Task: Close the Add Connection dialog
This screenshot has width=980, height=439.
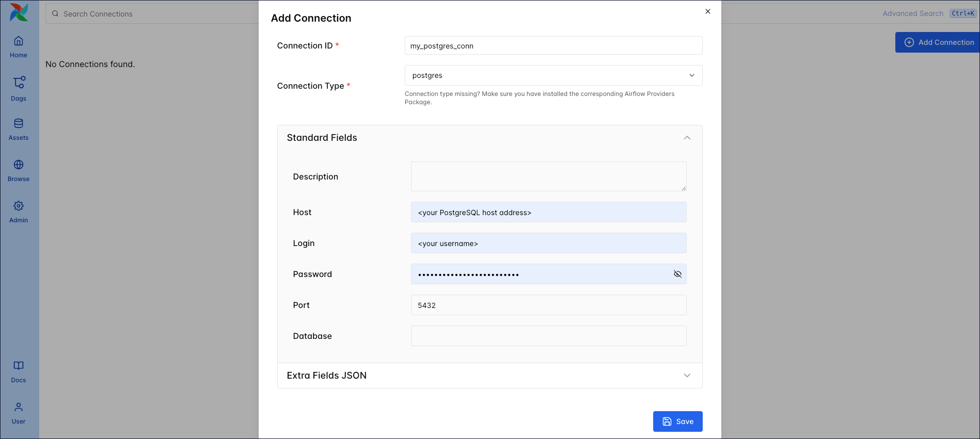Action: point(708,11)
